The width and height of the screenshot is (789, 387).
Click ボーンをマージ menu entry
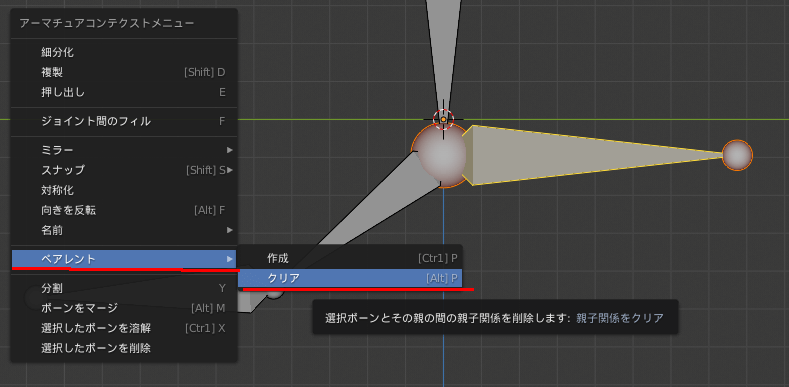[x=124, y=308]
